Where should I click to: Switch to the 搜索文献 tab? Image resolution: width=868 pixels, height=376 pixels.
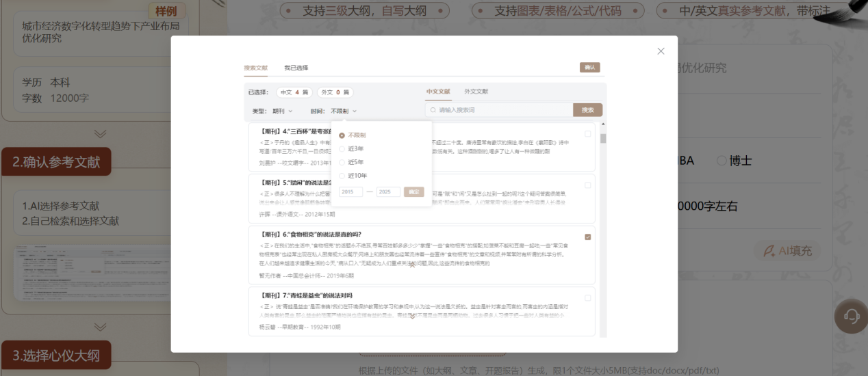pos(255,68)
